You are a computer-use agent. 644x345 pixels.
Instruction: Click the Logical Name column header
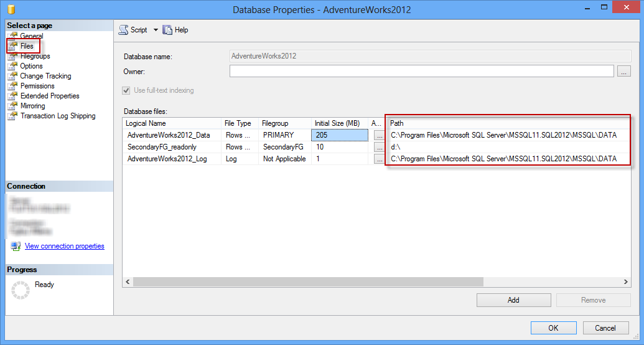(172, 123)
